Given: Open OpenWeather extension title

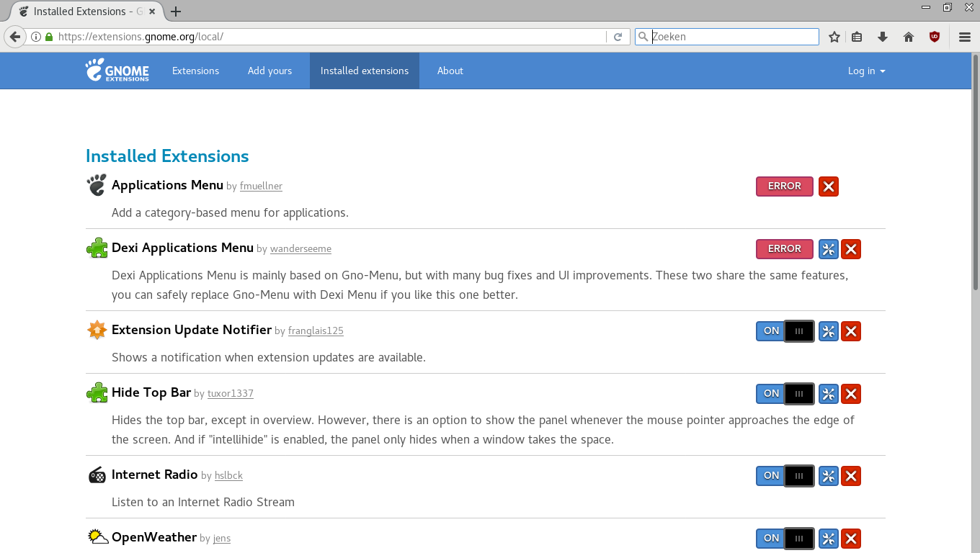Looking at the screenshot, I should (x=154, y=537).
